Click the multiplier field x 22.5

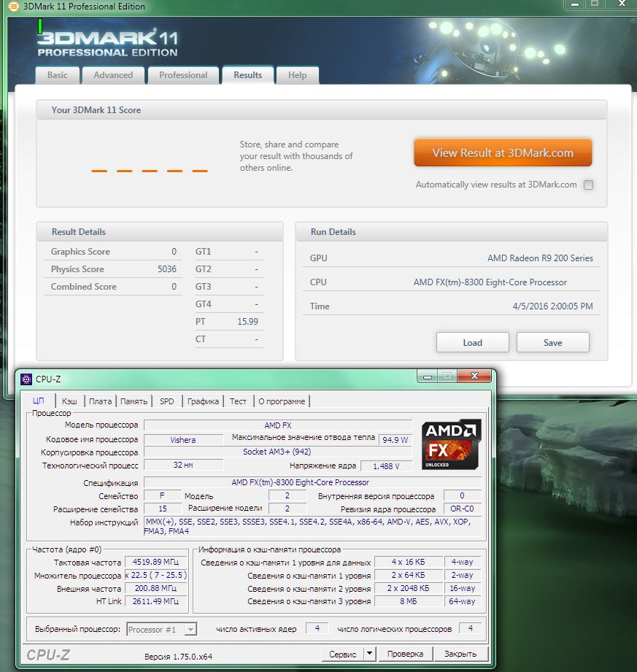(x=155, y=575)
